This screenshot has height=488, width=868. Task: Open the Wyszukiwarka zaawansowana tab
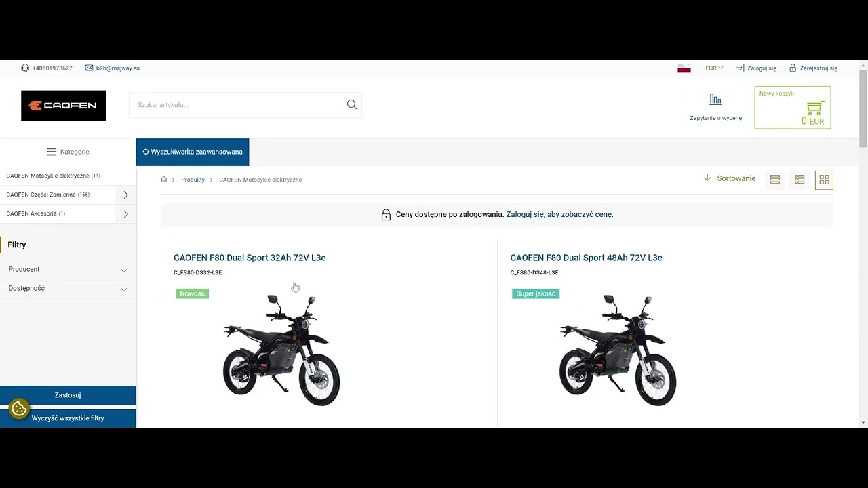[193, 152]
